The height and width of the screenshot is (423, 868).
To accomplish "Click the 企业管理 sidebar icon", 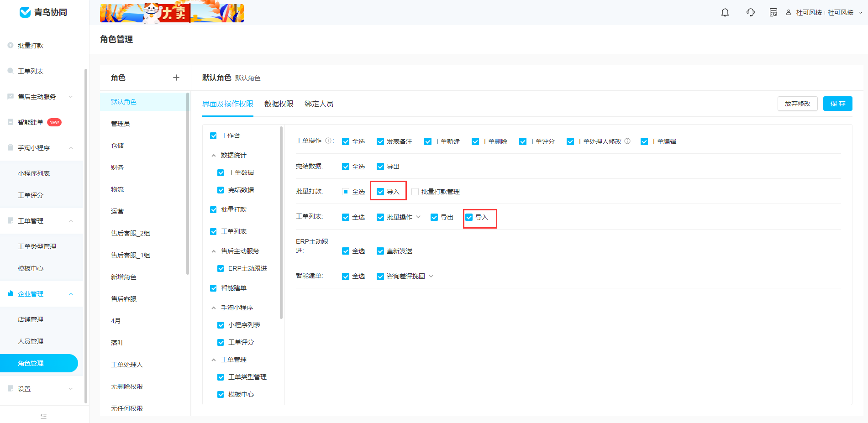I will point(11,293).
